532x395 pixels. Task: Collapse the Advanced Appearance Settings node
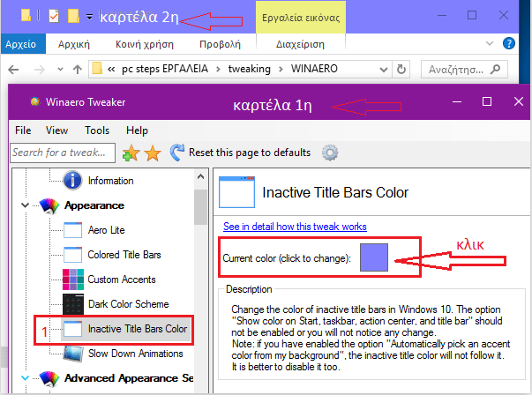tap(25, 377)
